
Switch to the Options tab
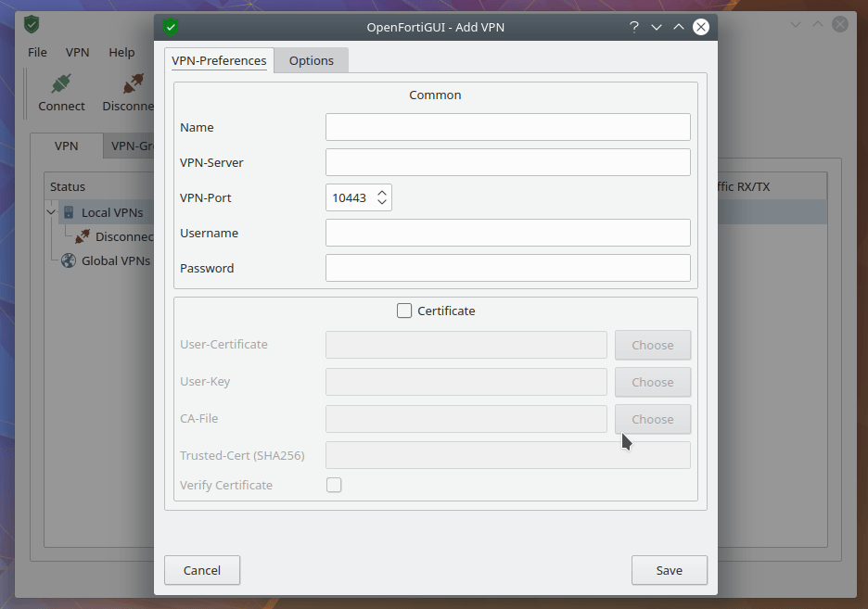click(311, 60)
